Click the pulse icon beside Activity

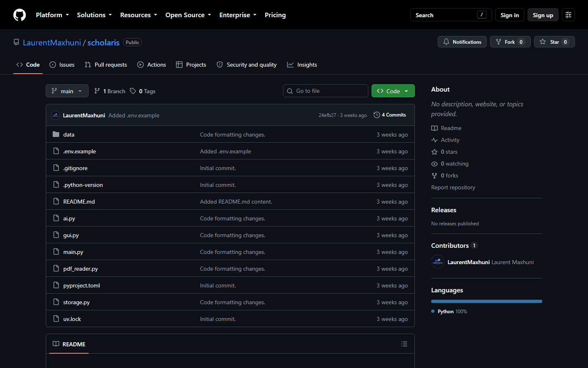[x=434, y=140]
